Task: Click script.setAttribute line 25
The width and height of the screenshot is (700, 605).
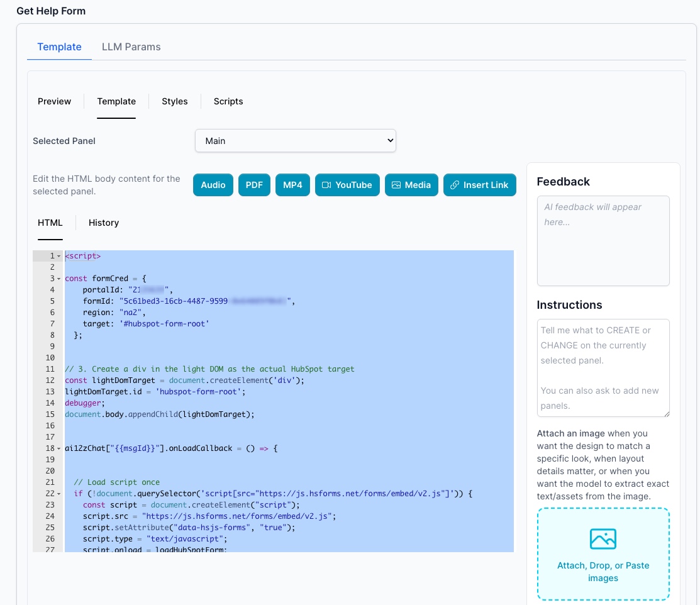Action: pyautogui.click(x=189, y=528)
